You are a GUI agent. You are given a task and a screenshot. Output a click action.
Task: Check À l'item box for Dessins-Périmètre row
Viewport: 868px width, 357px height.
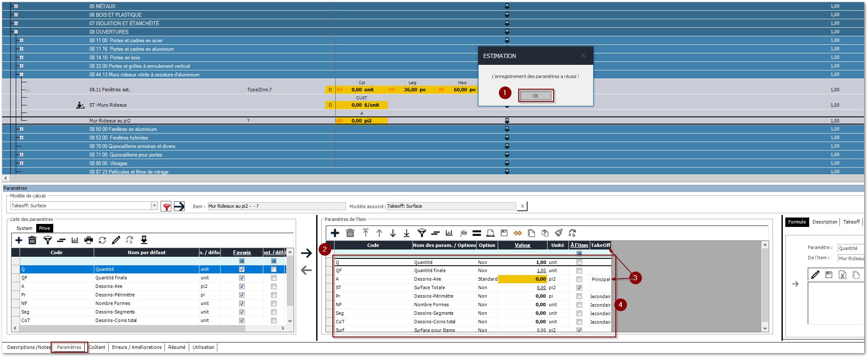(x=579, y=296)
